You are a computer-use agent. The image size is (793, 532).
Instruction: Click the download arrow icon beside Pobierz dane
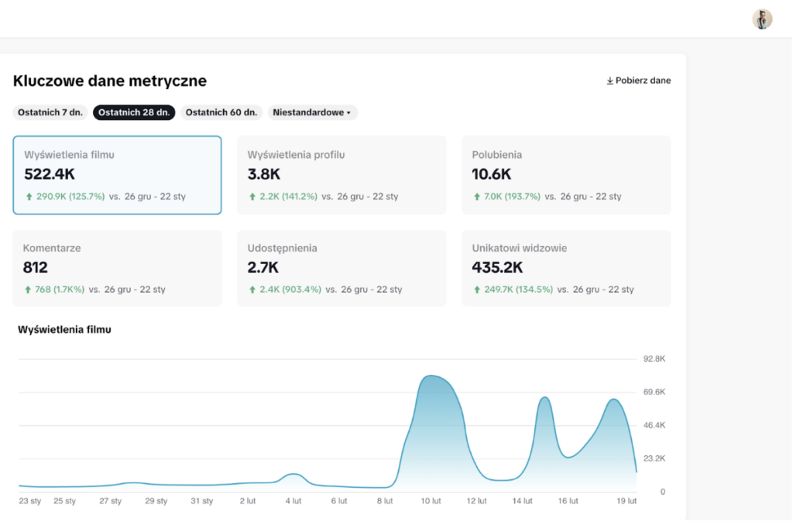coord(610,81)
